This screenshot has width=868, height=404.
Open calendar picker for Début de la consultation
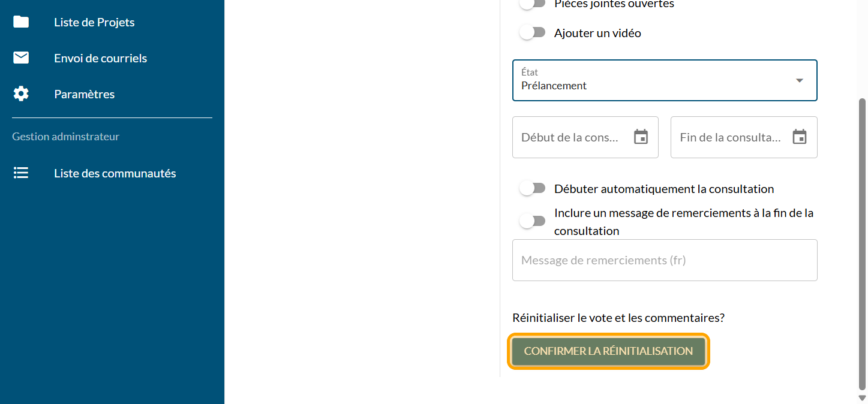[641, 137]
